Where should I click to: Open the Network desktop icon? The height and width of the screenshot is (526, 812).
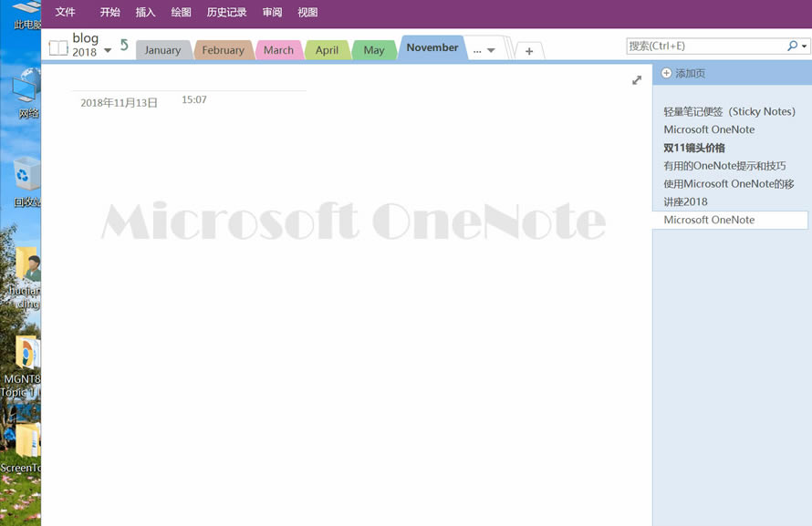pos(27,93)
